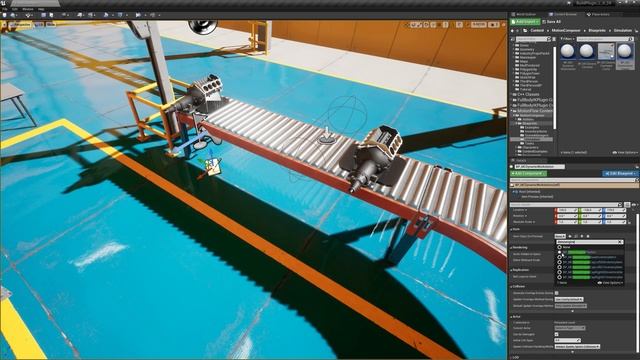This screenshot has width=640, height=360.
Task: Open the Window menu
Action: tap(28, 9)
